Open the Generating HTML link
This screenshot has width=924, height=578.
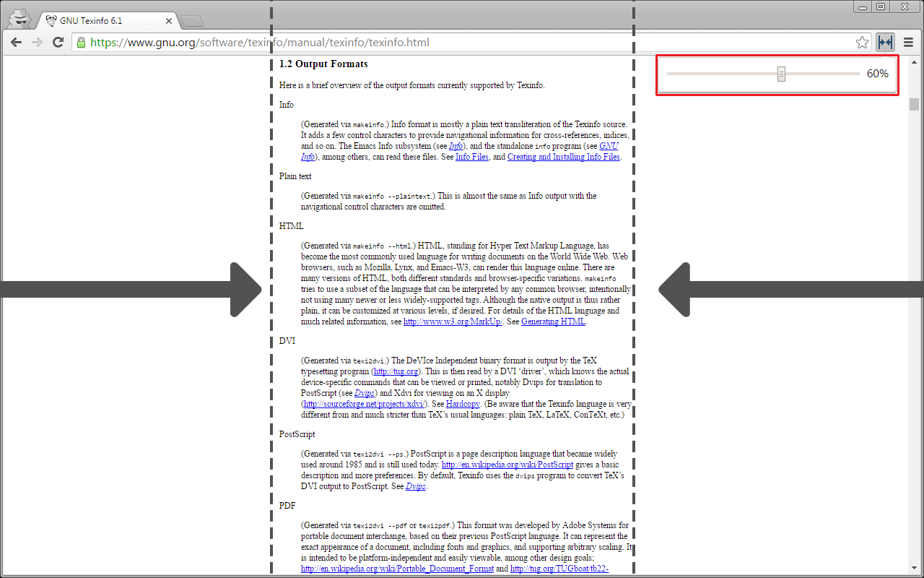(x=553, y=322)
